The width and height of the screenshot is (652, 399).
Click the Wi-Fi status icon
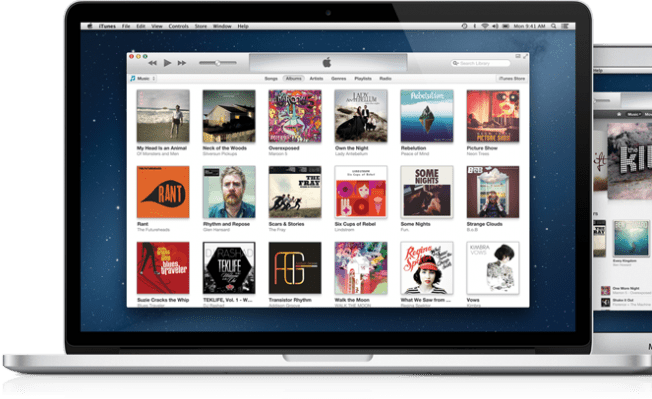484,26
